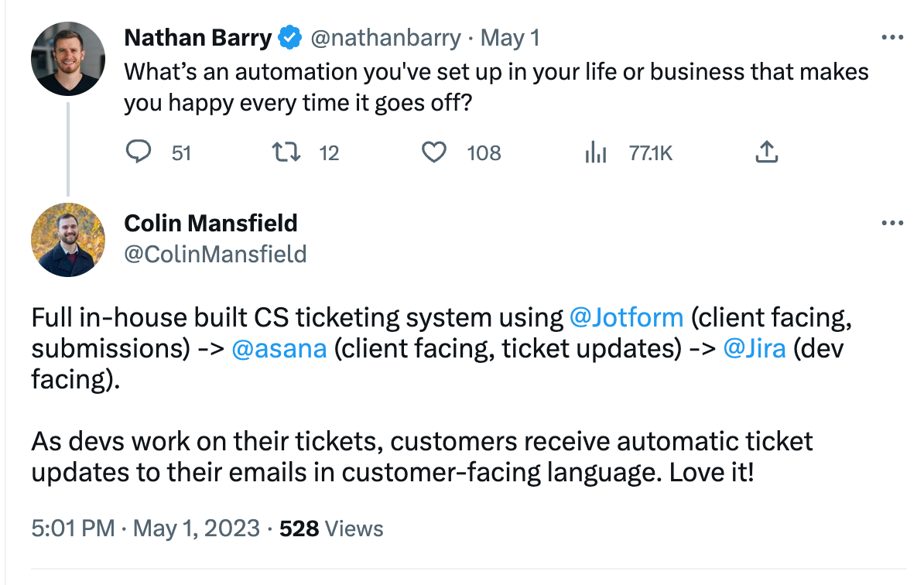Open the May 1 date link on Nathan's tweet

pyautogui.click(x=510, y=37)
